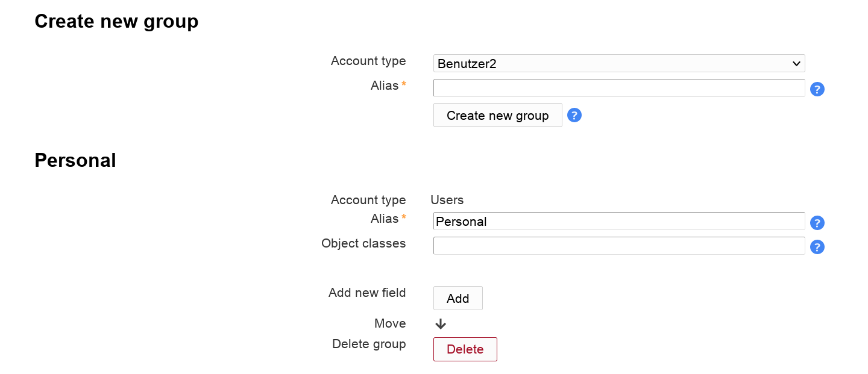This screenshot has width=868, height=374.
Task: Click the Object classes label
Action: click(363, 243)
